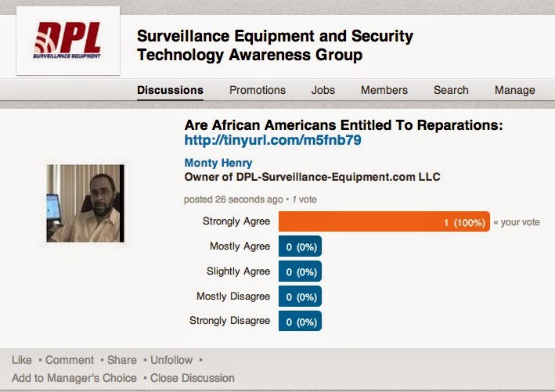Click the Monty Henry author name
Viewport: 555px width, 392px height.
tap(212, 163)
